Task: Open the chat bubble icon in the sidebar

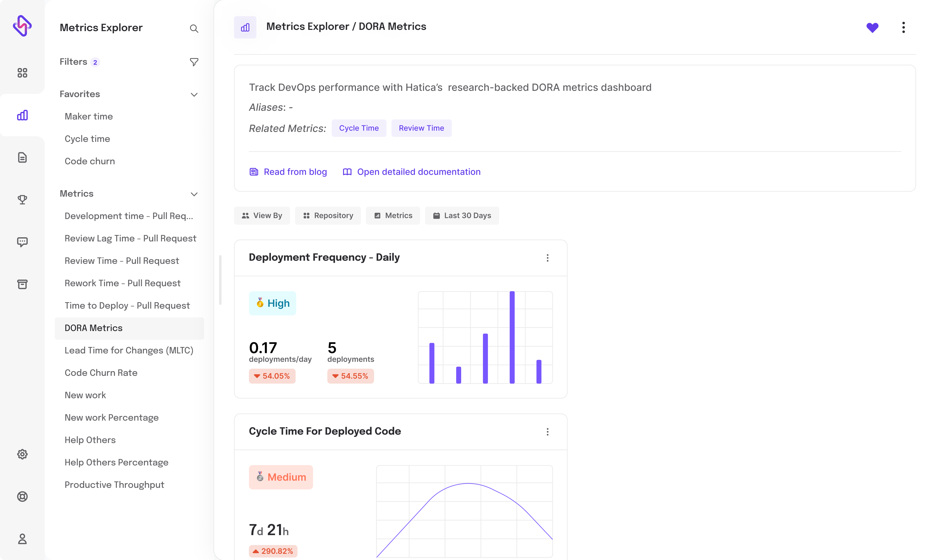Action: (x=22, y=242)
